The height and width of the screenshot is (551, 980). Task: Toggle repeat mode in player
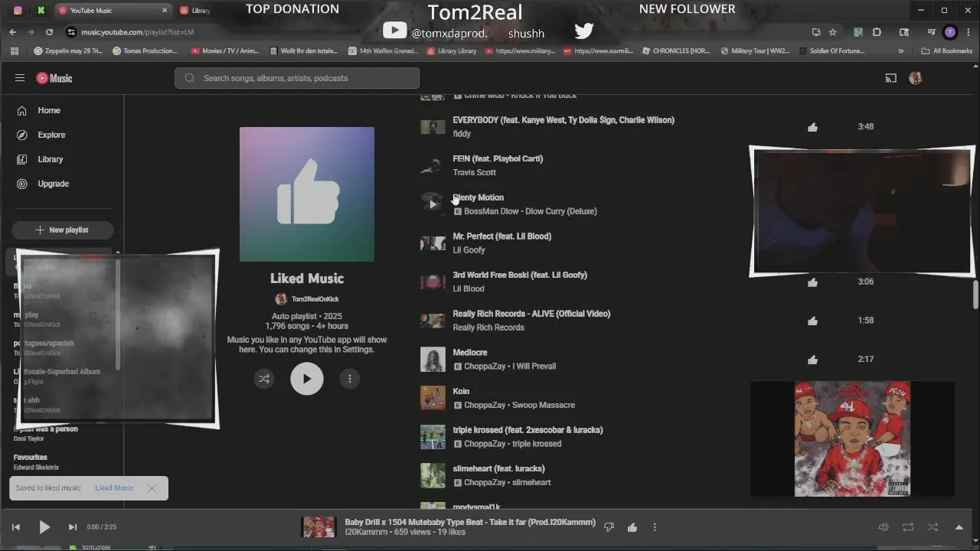(x=908, y=527)
